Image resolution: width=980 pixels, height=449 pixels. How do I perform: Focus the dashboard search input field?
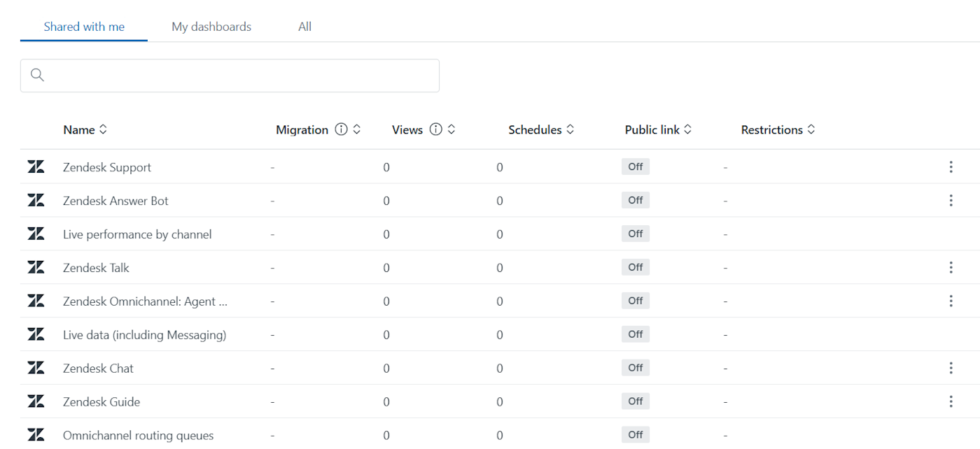(x=230, y=76)
